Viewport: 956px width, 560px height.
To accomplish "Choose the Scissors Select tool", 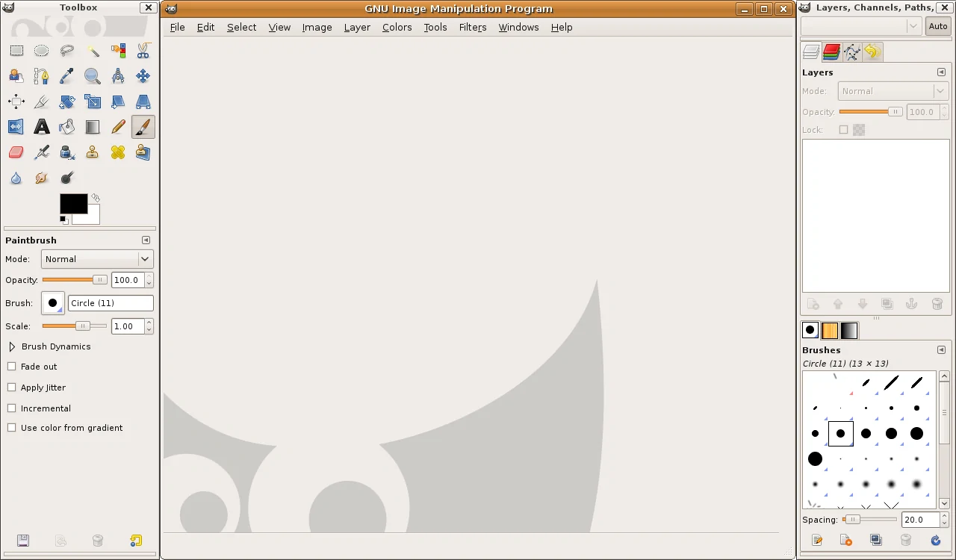I will (x=143, y=51).
